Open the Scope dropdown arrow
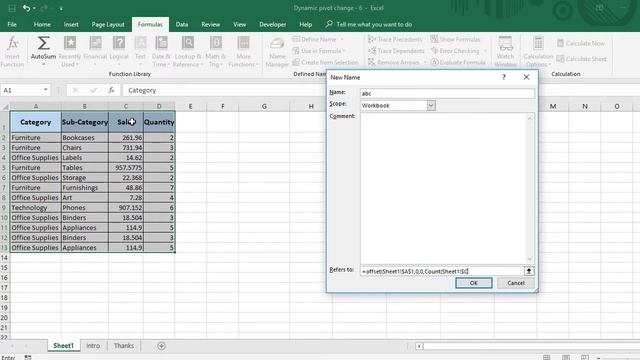The width and height of the screenshot is (640, 360). coord(431,105)
